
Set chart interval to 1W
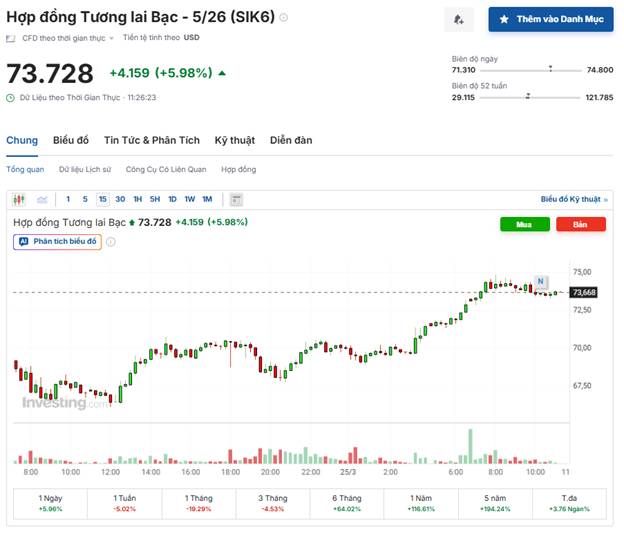[x=190, y=199]
